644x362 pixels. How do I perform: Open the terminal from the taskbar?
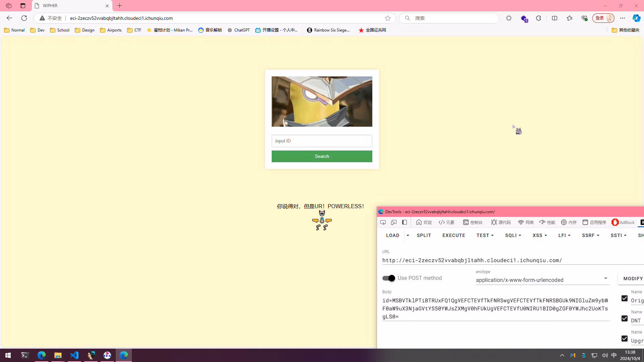(25, 355)
